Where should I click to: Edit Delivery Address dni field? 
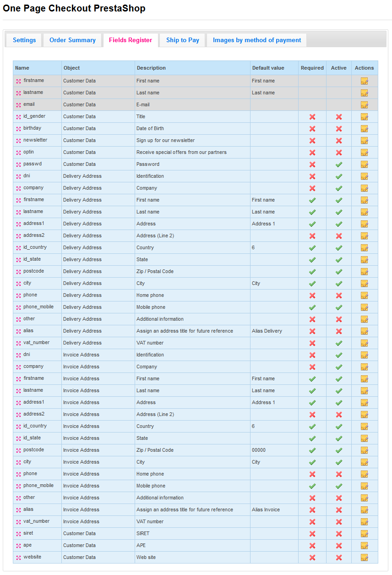point(365,176)
